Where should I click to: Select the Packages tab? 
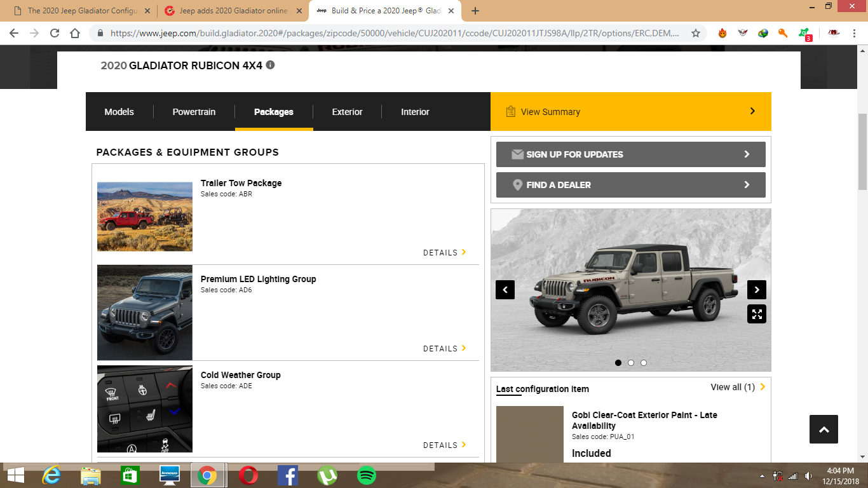[x=274, y=112]
